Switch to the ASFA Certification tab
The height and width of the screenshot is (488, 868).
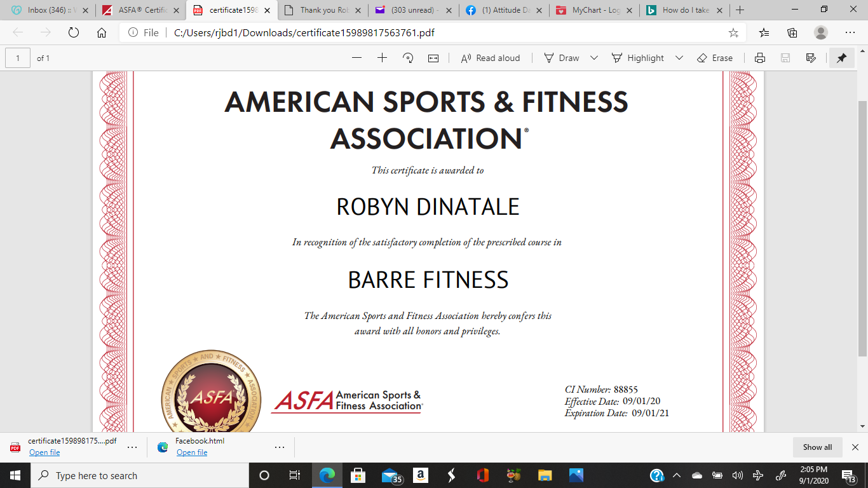tap(141, 10)
